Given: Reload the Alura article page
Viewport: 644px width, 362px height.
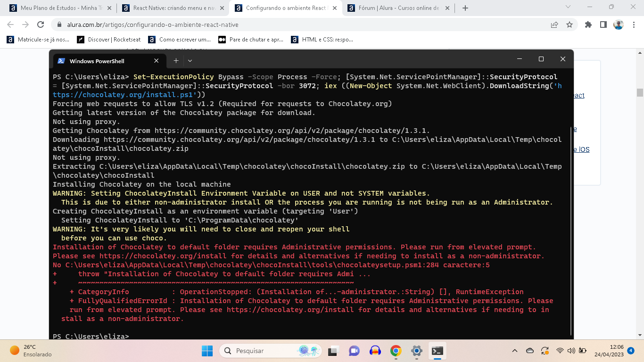Looking at the screenshot, I should coord(41,25).
